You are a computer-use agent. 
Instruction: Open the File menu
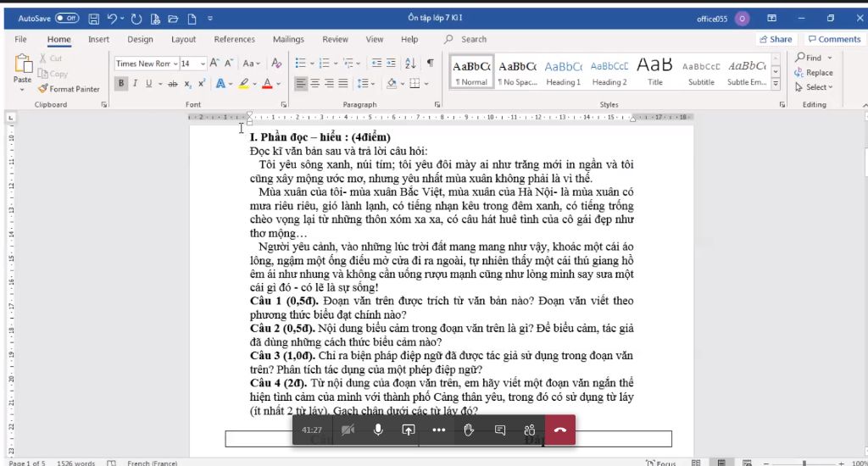tap(20, 39)
